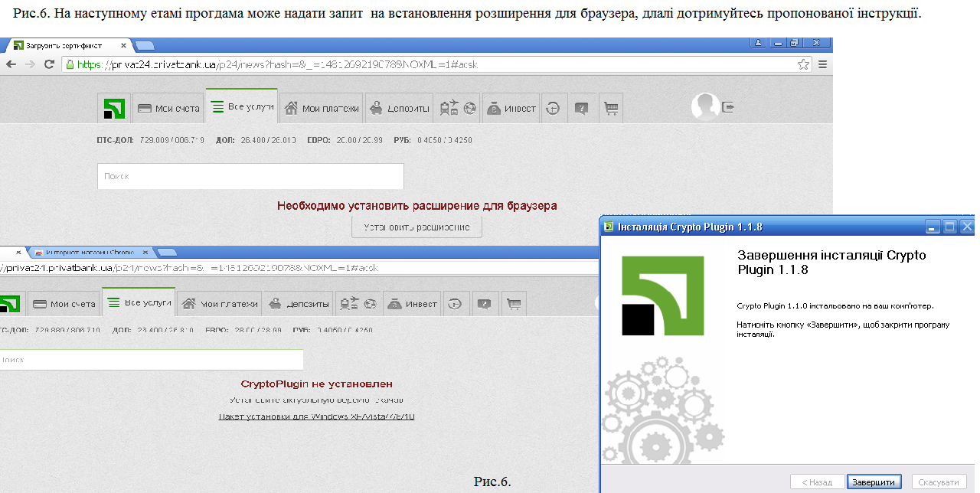Open 'Все услуги' in the lower browser
Screen dimensions: 980x493
click(x=138, y=302)
